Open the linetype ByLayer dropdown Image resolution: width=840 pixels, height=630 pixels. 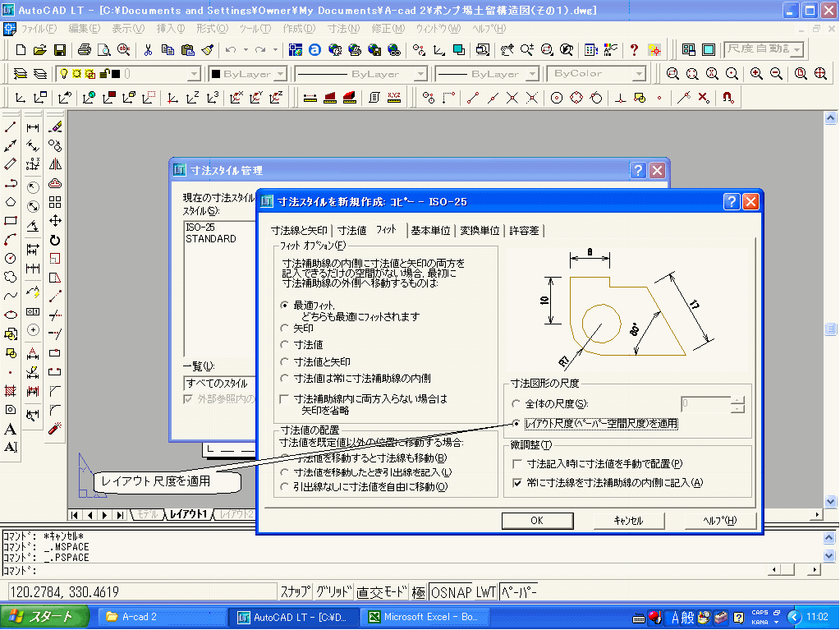[420, 73]
